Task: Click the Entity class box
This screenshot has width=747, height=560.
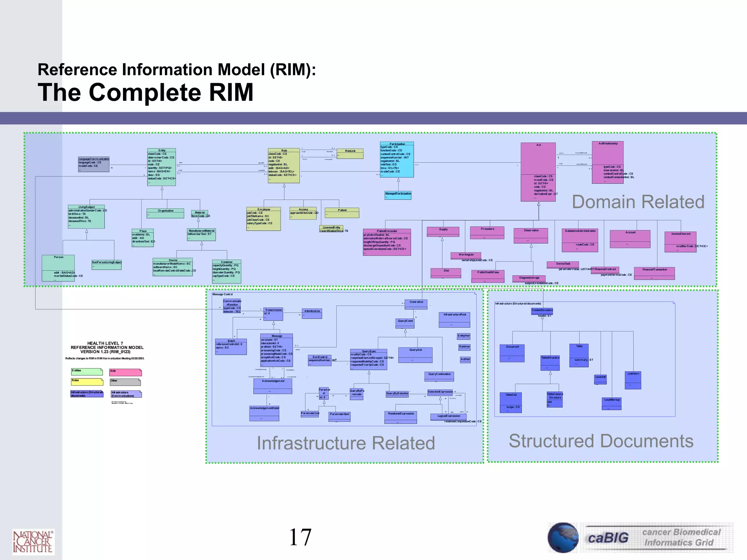Action: pos(162,167)
